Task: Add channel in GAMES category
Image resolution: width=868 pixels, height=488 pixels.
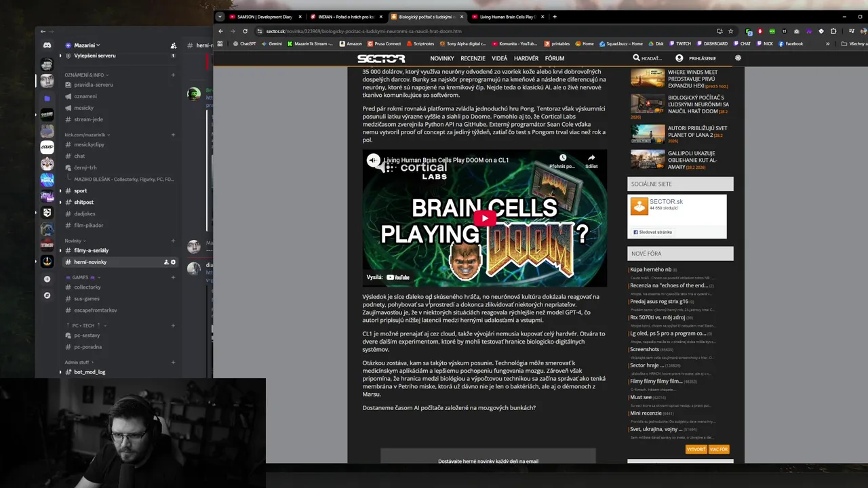Action: tap(173, 277)
